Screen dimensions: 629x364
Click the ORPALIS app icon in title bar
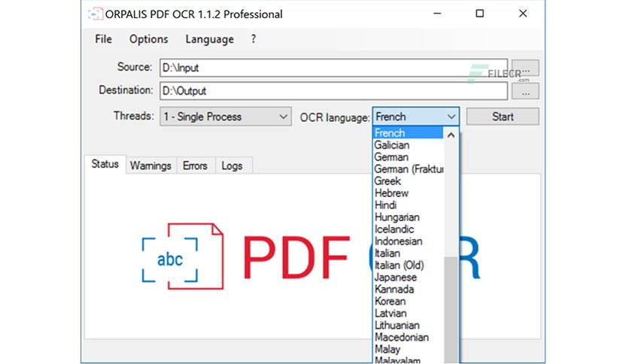[x=95, y=14]
